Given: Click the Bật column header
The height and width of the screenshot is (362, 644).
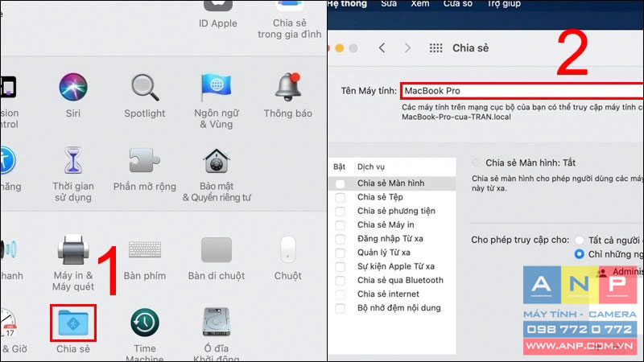Looking at the screenshot, I should (339, 167).
